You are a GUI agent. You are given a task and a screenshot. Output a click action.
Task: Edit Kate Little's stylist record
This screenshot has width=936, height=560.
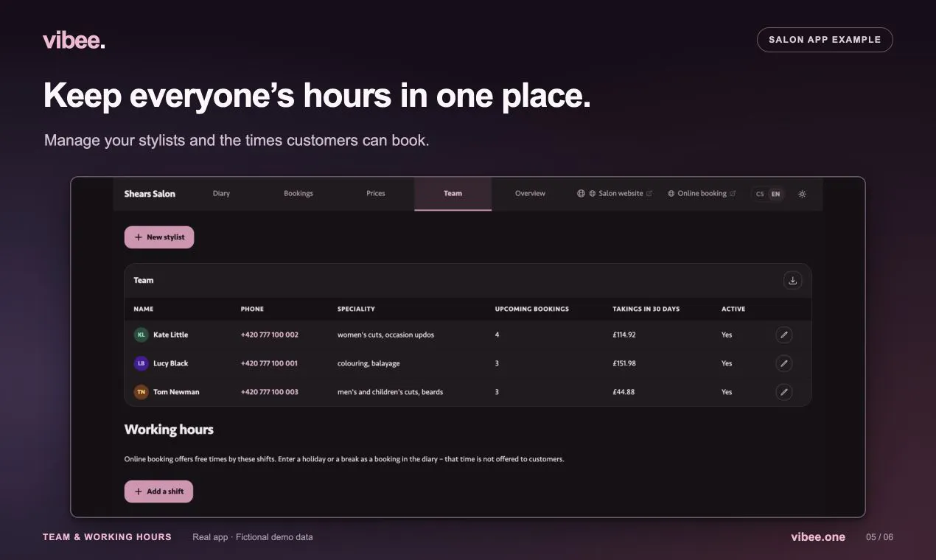click(x=784, y=335)
